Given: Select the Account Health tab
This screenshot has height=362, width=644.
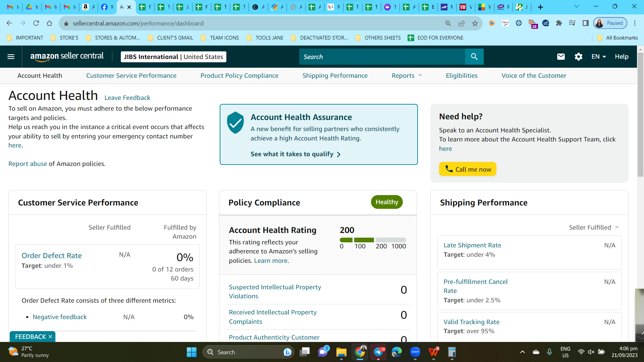Looking at the screenshot, I should 40,75.
